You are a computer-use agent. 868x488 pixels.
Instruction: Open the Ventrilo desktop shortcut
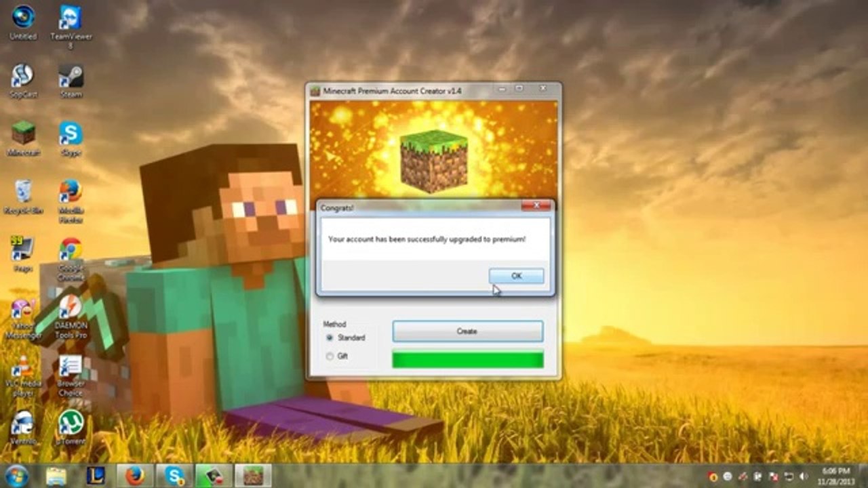click(23, 428)
